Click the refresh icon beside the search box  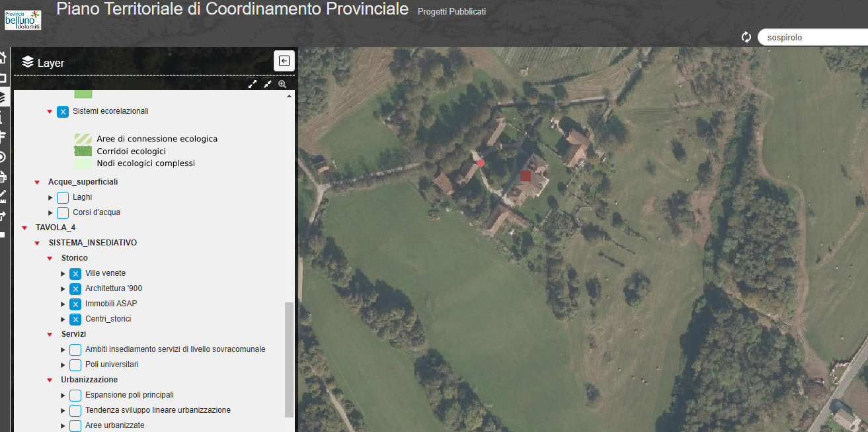point(746,37)
